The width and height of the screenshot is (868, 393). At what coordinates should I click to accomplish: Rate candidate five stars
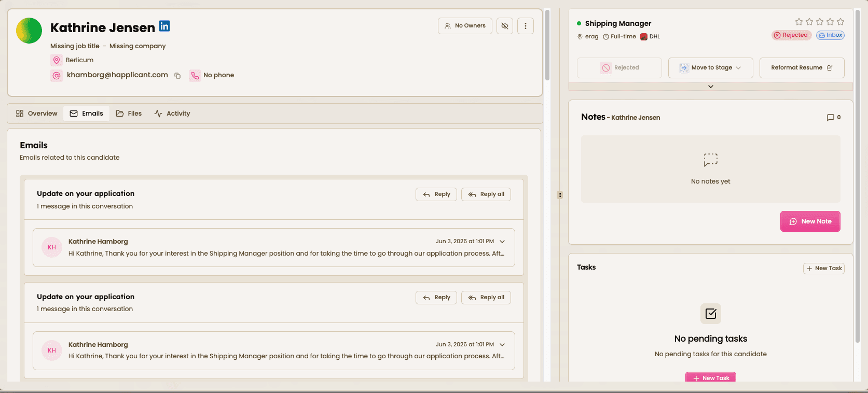841,22
